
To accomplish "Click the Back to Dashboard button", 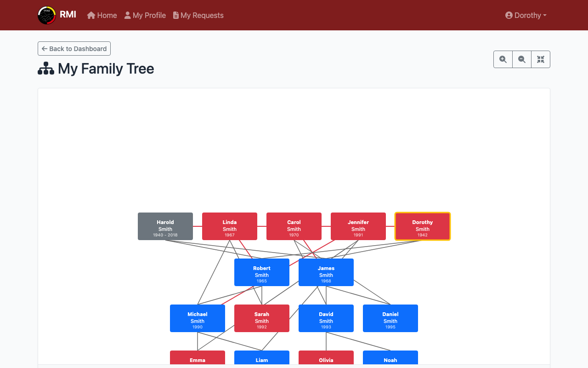I will tap(74, 48).
